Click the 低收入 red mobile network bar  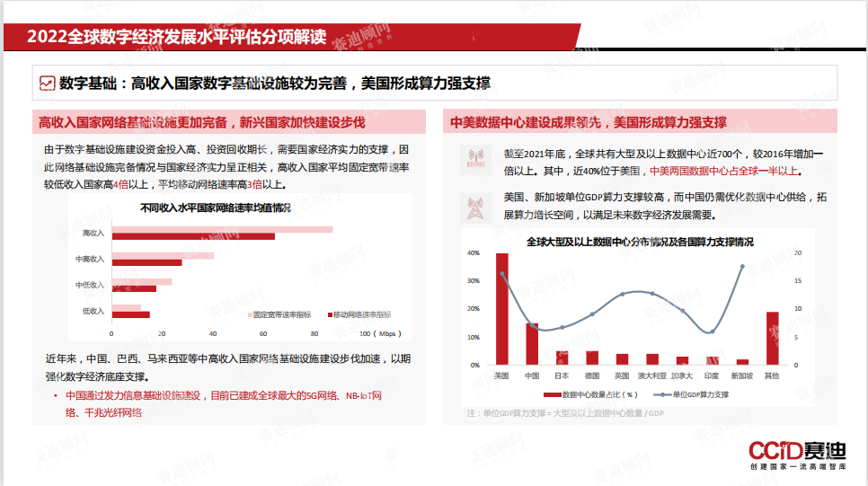(x=131, y=314)
